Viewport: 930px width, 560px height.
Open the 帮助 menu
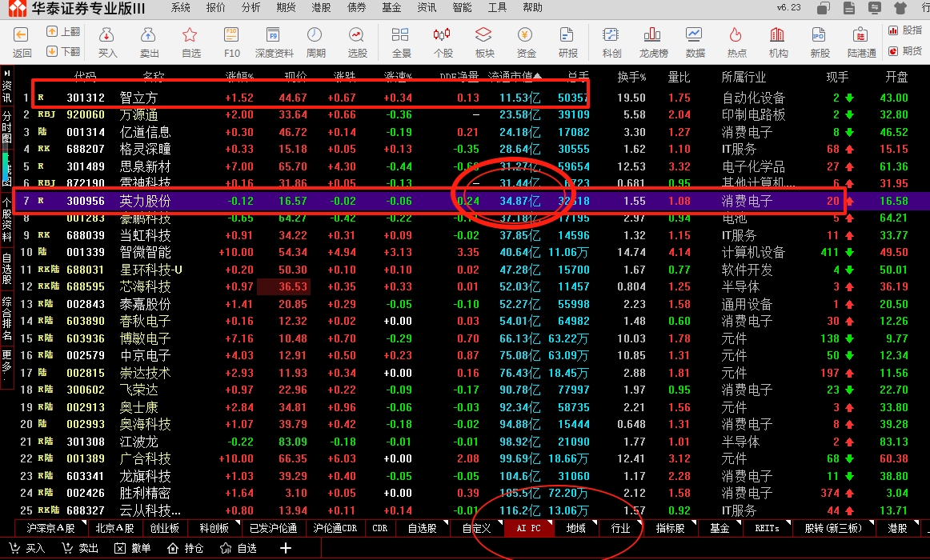pyautogui.click(x=532, y=8)
